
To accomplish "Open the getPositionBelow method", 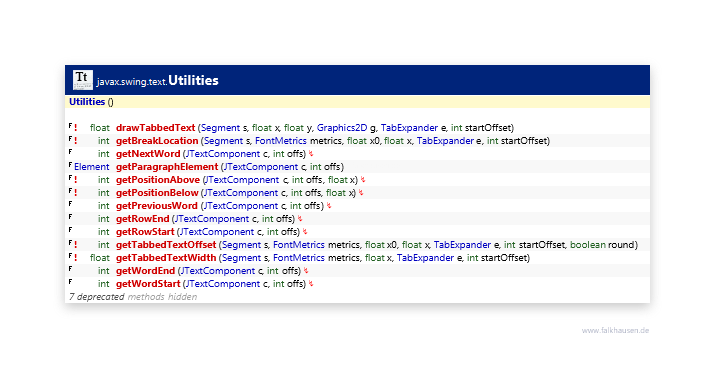I will (x=157, y=193).
